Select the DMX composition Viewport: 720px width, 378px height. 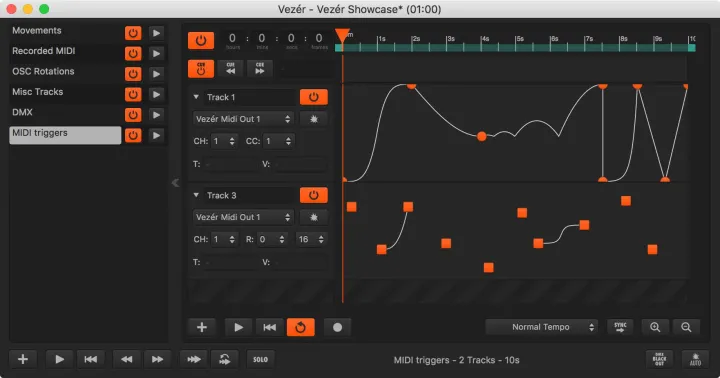click(x=65, y=113)
